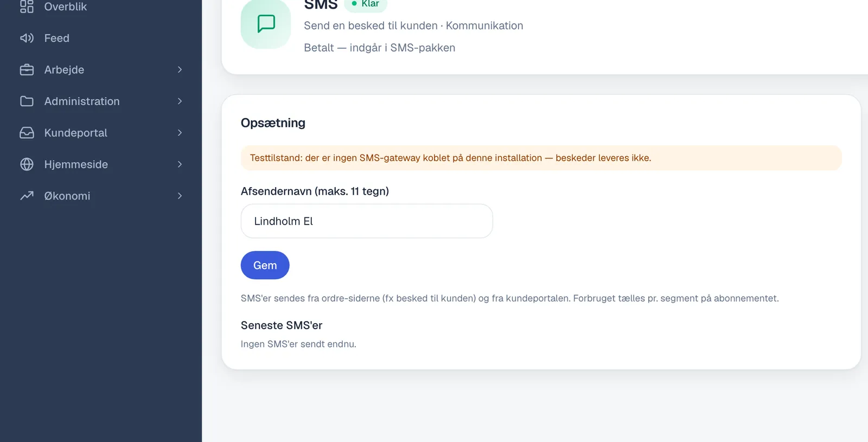Click the Arbejde briefcase icon

(x=27, y=69)
